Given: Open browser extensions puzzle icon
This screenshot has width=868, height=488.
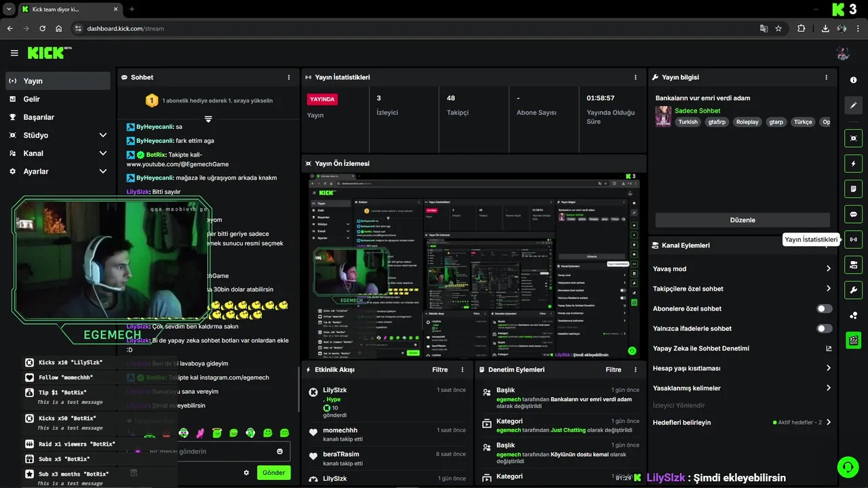Looking at the screenshot, I should [802, 28].
